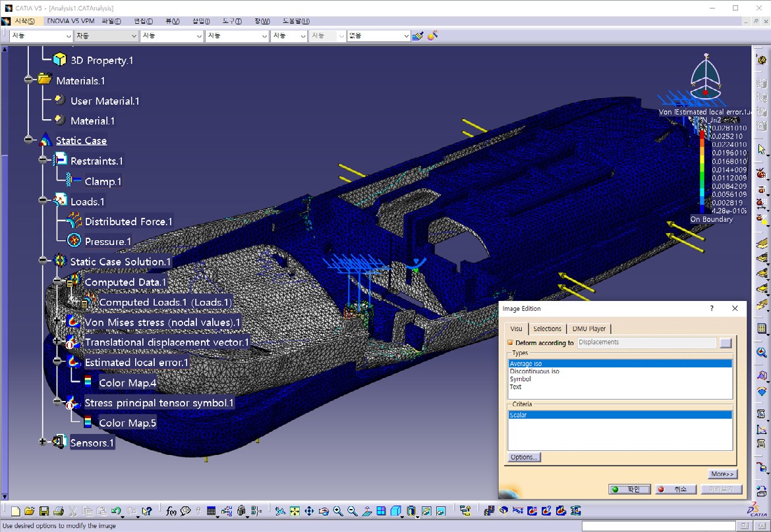Click the painter brush icon in top toolbar
This screenshot has height=532, width=771.
(417, 36)
